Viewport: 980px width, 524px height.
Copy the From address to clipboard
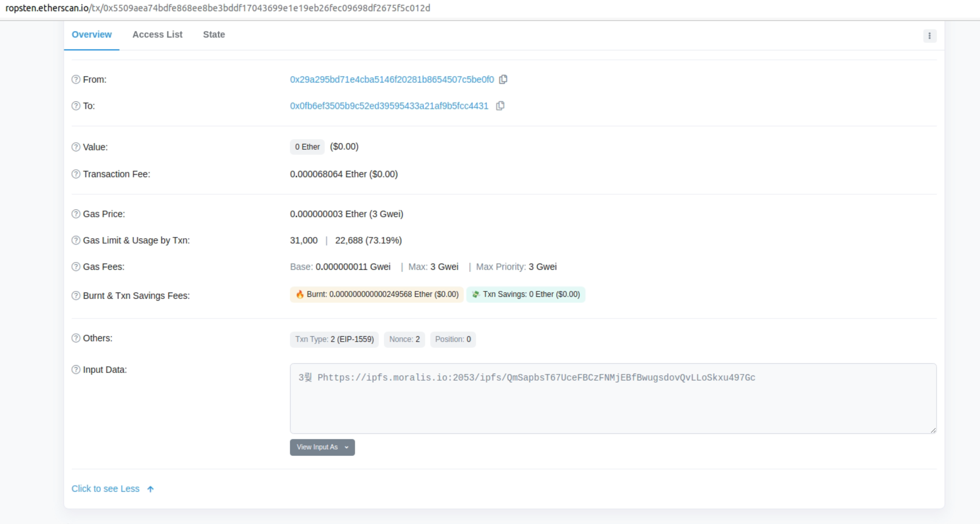click(503, 79)
